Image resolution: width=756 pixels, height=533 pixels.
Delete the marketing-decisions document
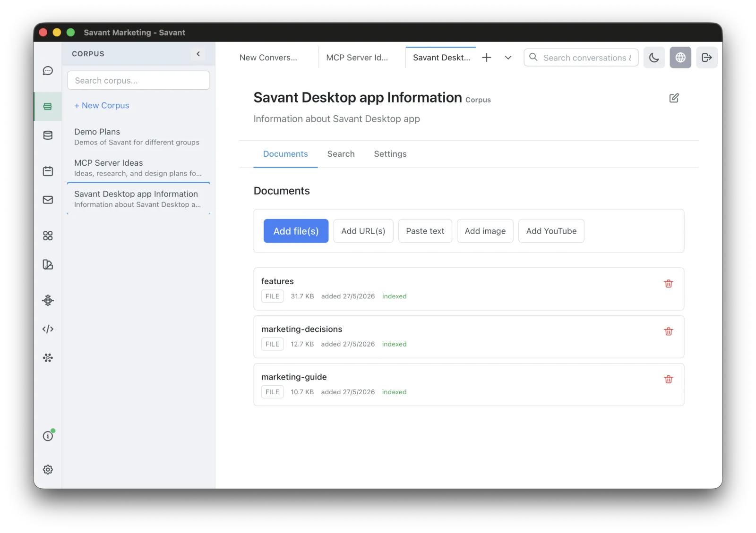coord(669,331)
